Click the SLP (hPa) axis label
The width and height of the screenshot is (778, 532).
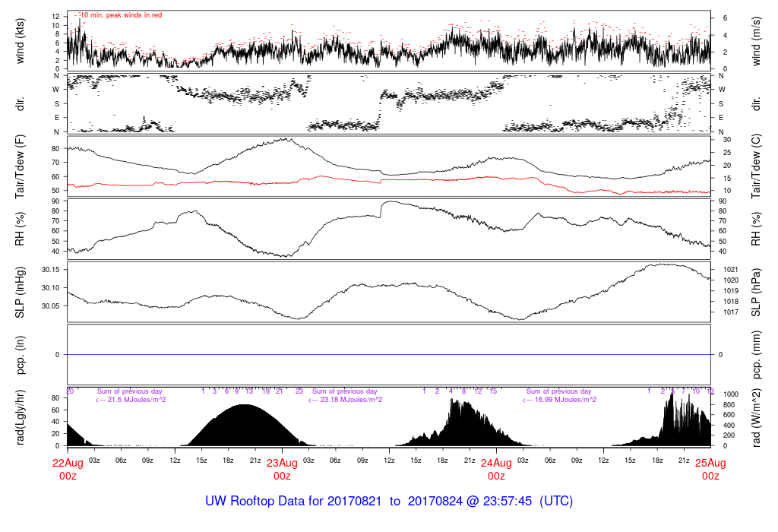pos(757,291)
